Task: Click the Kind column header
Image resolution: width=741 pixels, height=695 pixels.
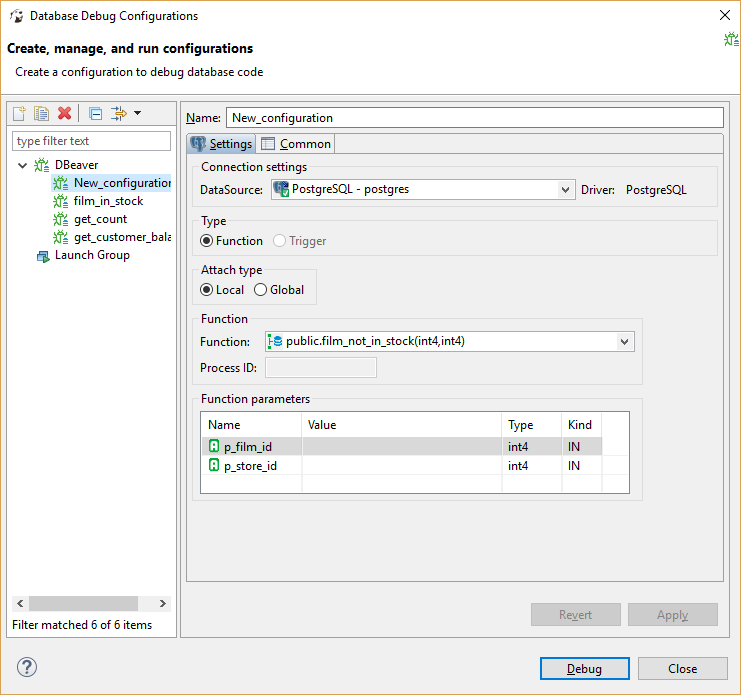Action: pyautogui.click(x=582, y=425)
